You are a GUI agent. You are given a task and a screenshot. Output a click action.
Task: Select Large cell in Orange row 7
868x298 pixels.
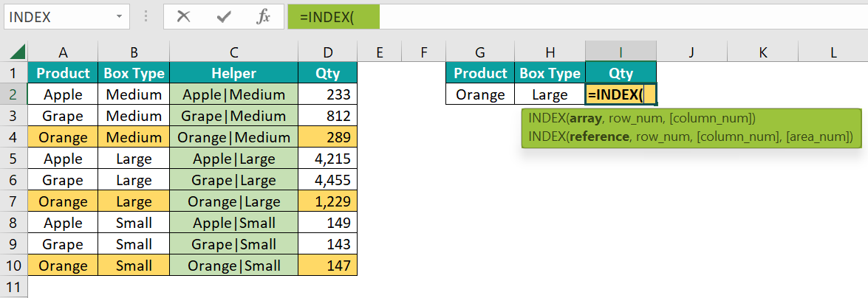click(134, 201)
